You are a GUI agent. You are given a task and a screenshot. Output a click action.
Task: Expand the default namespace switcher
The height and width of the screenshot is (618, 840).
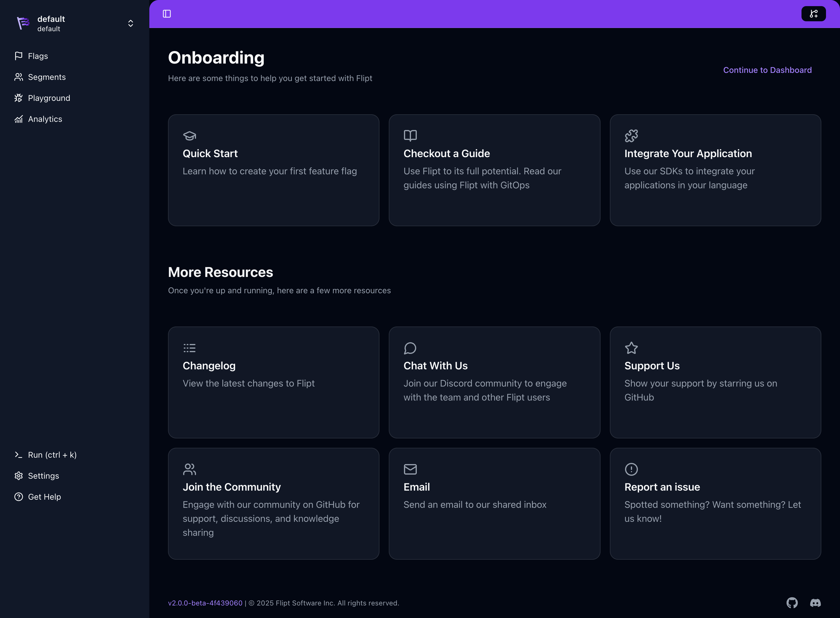click(130, 24)
